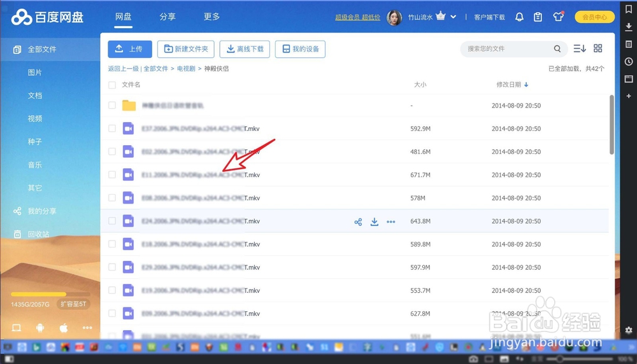Image resolution: width=637 pixels, height=364 pixels.
Task: Open more options on the 643.8M file row
Action: (391, 221)
